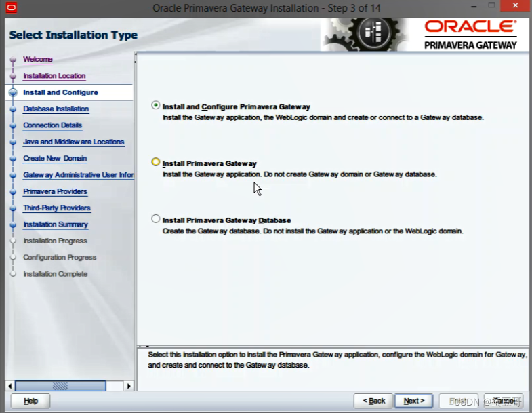
Task: Open Third-Party Providers step
Action: pos(57,208)
